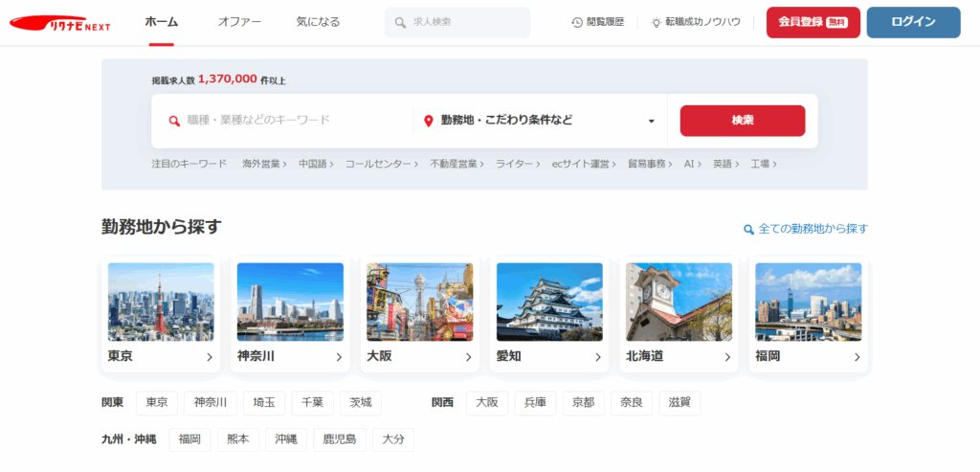
Task: Choose the 北海道 clock tower thumbnail
Action: (679, 302)
